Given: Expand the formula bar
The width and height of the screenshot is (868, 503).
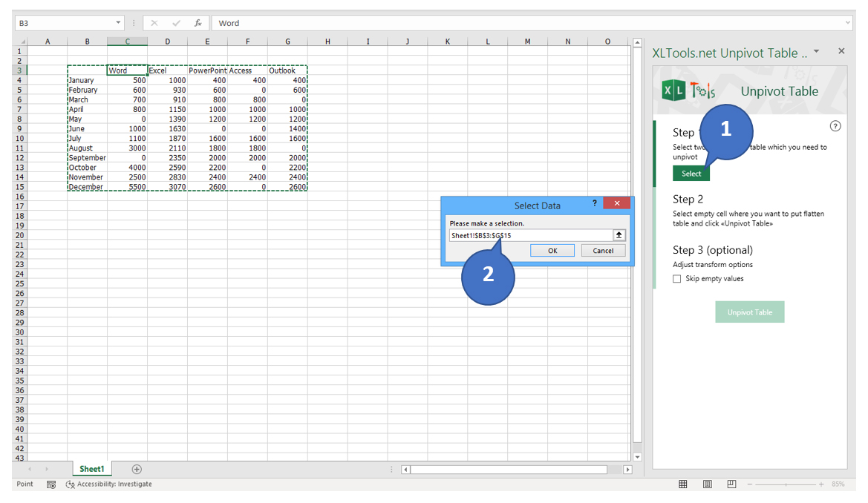Looking at the screenshot, I should click(x=847, y=23).
